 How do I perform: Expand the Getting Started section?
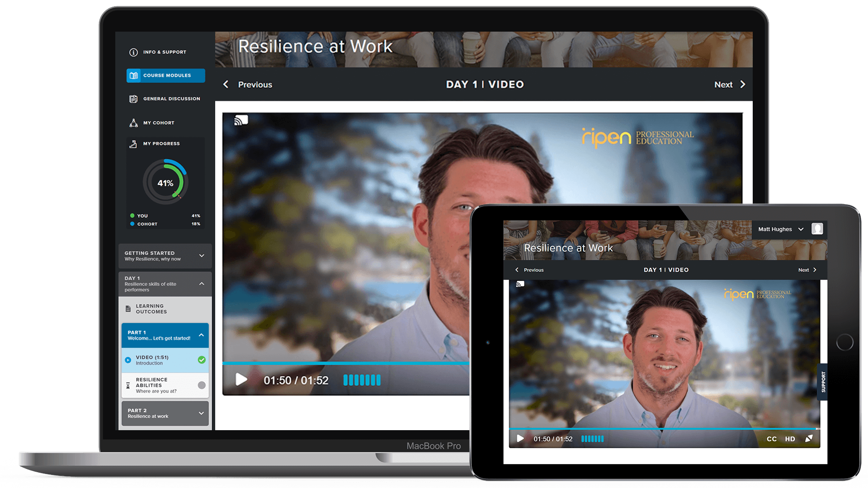[203, 256]
